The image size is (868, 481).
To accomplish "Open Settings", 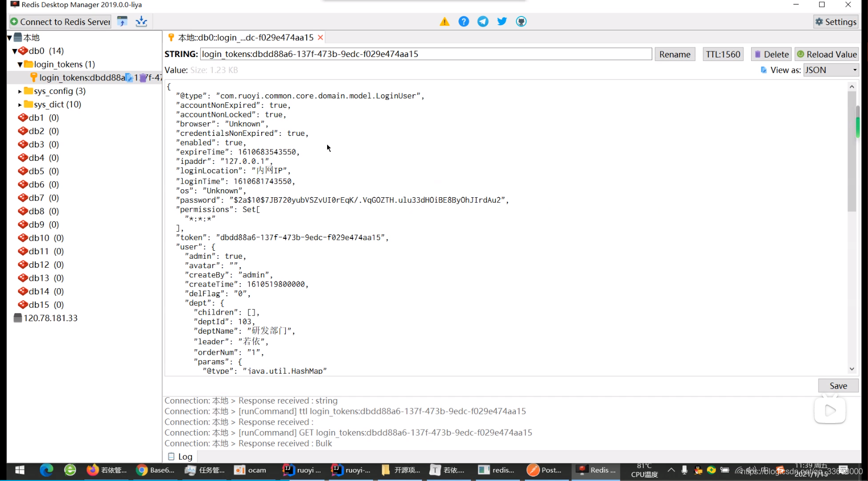I will tap(836, 21).
